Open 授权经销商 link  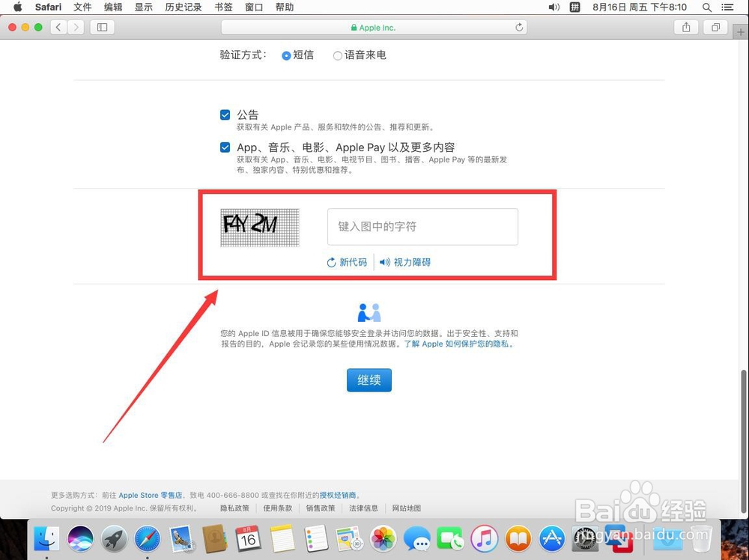[x=338, y=495]
